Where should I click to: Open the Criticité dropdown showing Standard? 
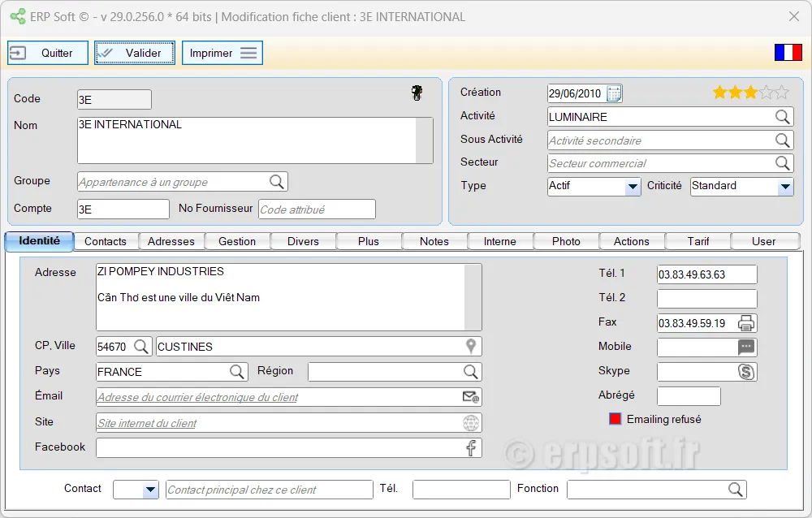(784, 187)
